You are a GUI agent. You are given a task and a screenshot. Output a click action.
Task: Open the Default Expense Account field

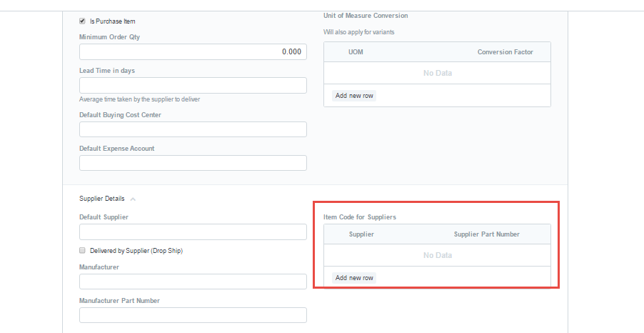coord(193,163)
